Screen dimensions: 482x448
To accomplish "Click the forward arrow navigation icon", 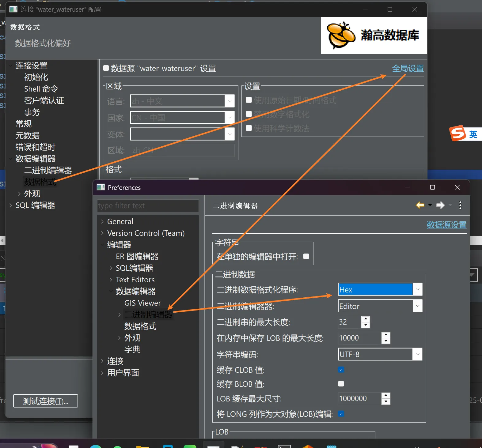I will [x=440, y=205].
